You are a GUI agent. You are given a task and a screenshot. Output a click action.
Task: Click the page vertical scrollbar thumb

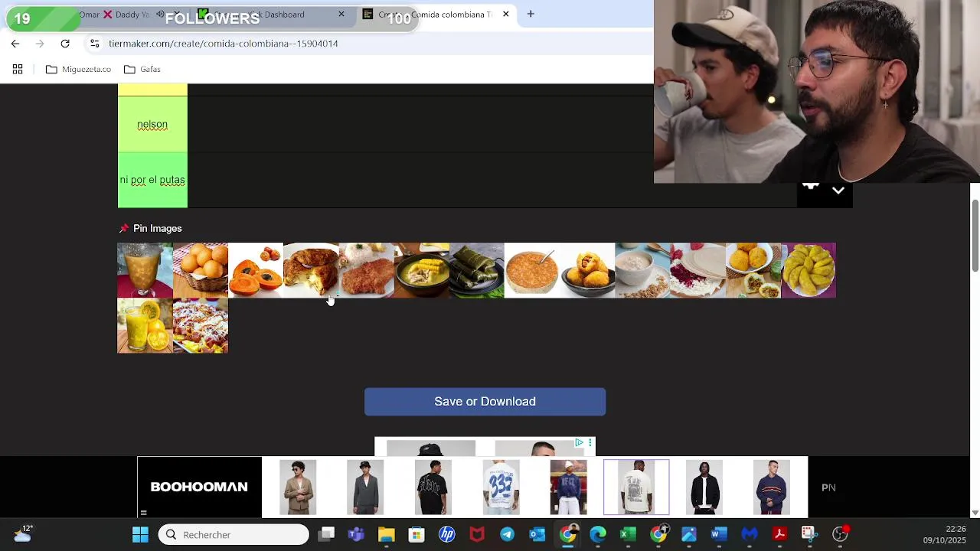tap(975, 236)
